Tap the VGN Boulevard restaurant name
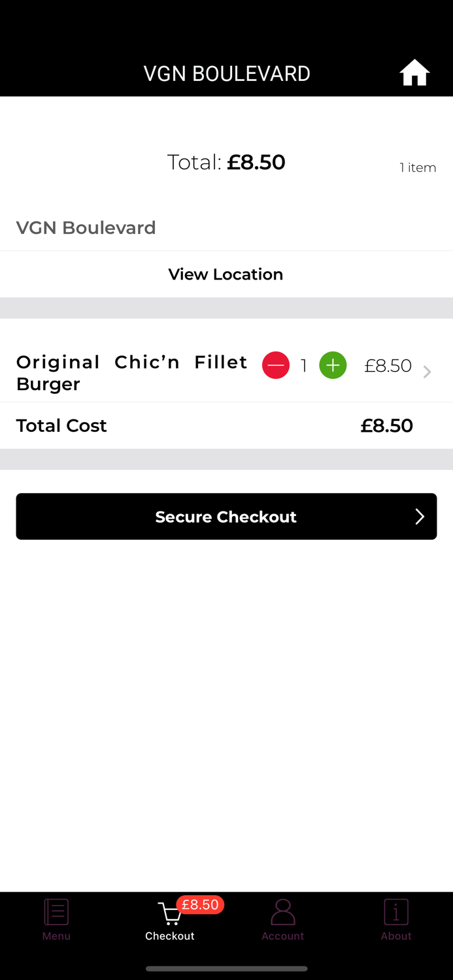This screenshot has height=980, width=453. click(x=86, y=228)
